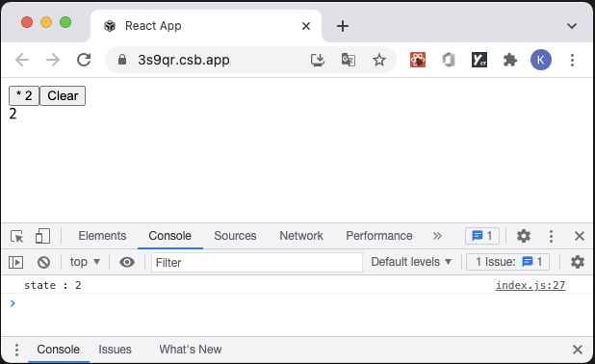
Task: Reload the page
Action: [x=84, y=60]
